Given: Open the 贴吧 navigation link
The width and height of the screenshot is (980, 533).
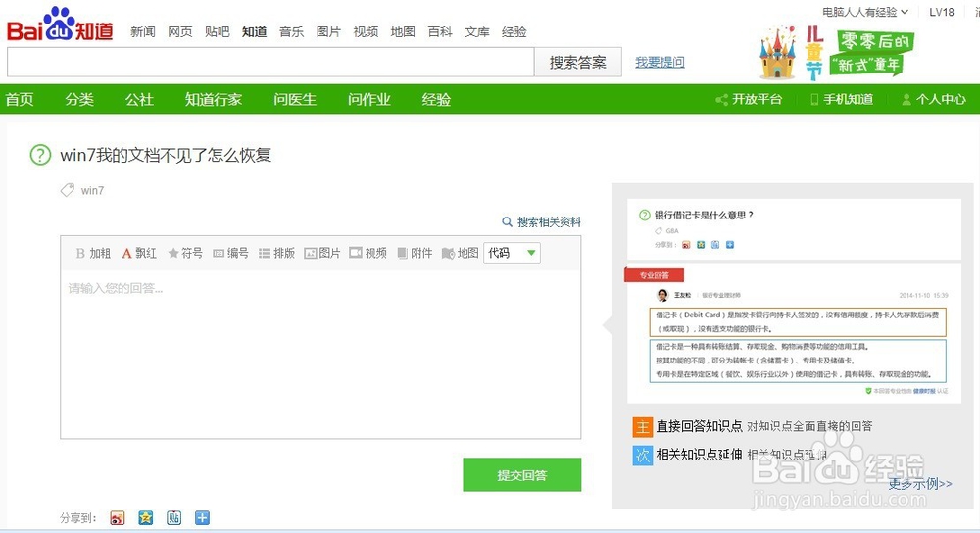Looking at the screenshot, I should tap(217, 32).
